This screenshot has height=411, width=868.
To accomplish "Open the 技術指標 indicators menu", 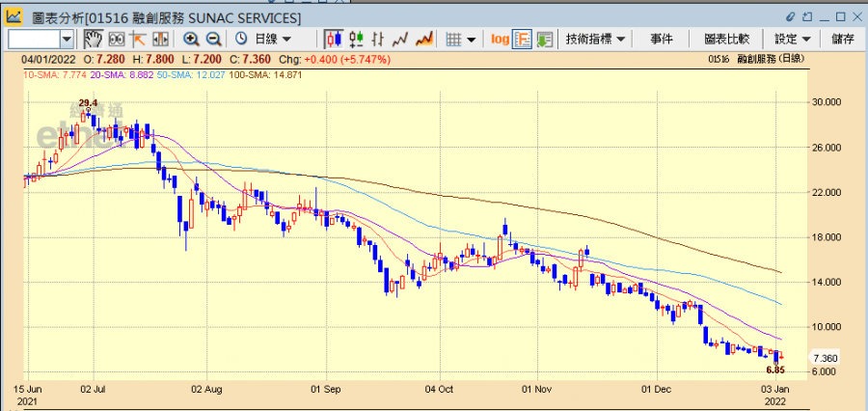I will tap(595, 39).
